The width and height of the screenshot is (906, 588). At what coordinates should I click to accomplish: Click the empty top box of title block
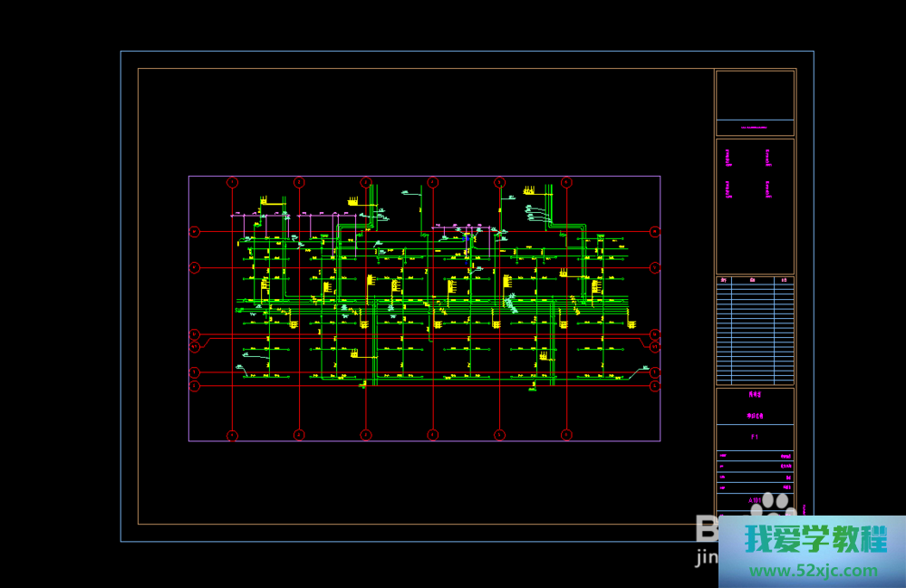pyautogui.click(x=755, y=95)
